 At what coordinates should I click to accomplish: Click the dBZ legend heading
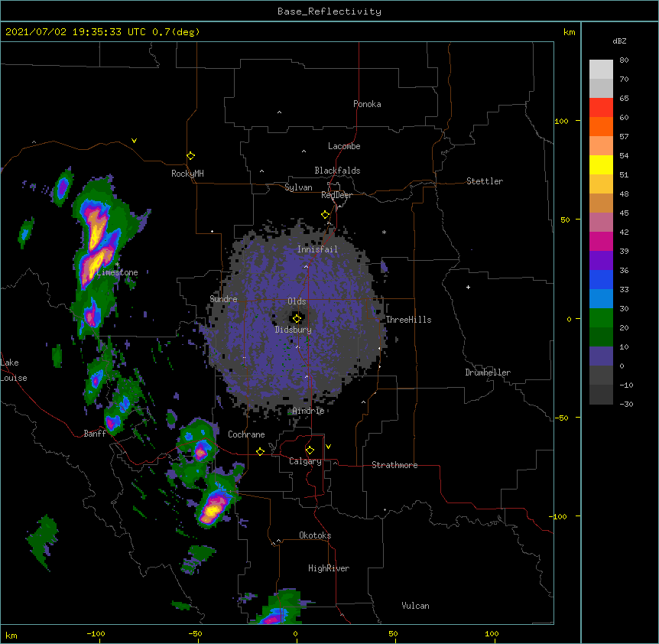pos(619,41)
